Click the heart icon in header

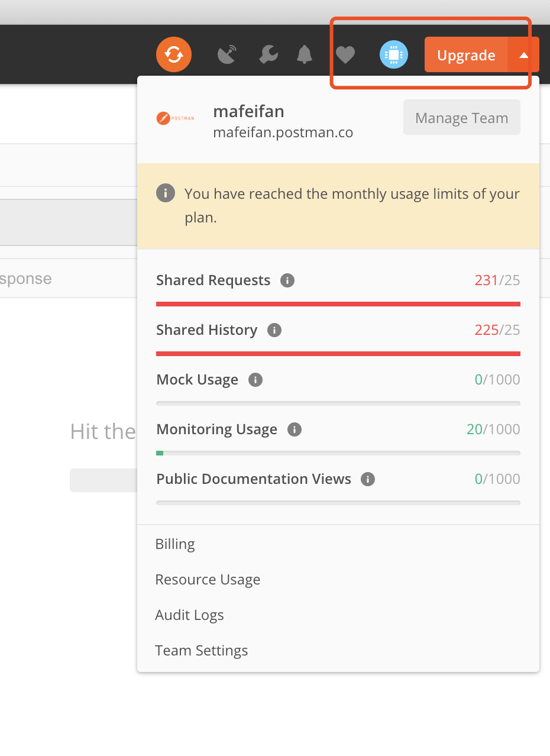pos(345,55)
